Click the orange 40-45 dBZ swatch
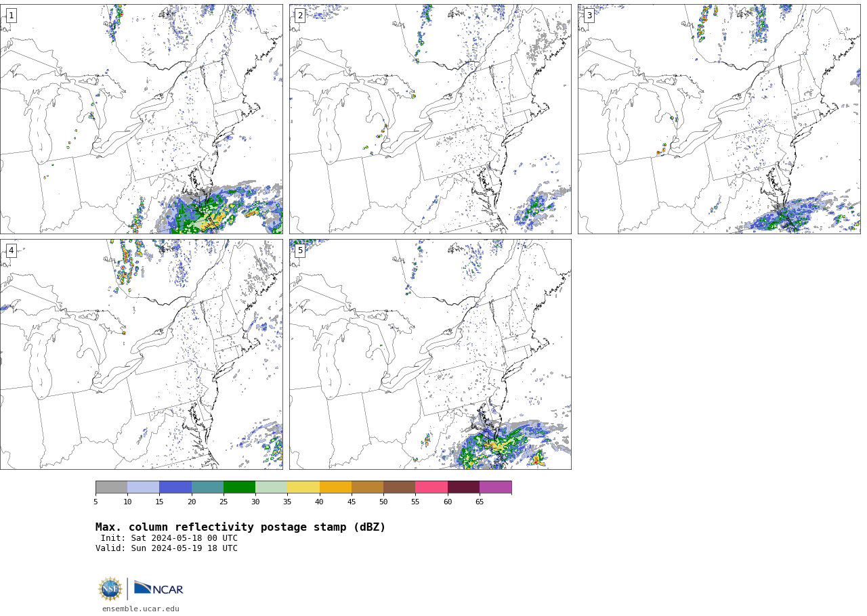Screen dimensions: 867x616 tap(335, 487)
